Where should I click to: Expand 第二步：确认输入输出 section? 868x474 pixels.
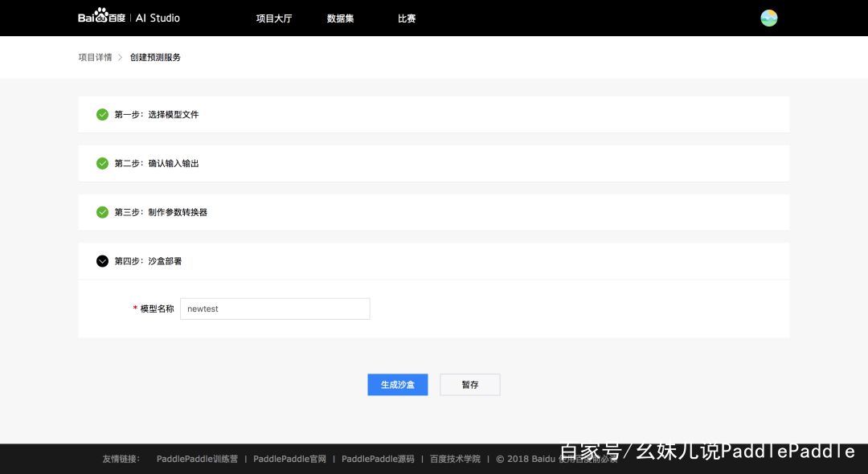coord(157,164)
